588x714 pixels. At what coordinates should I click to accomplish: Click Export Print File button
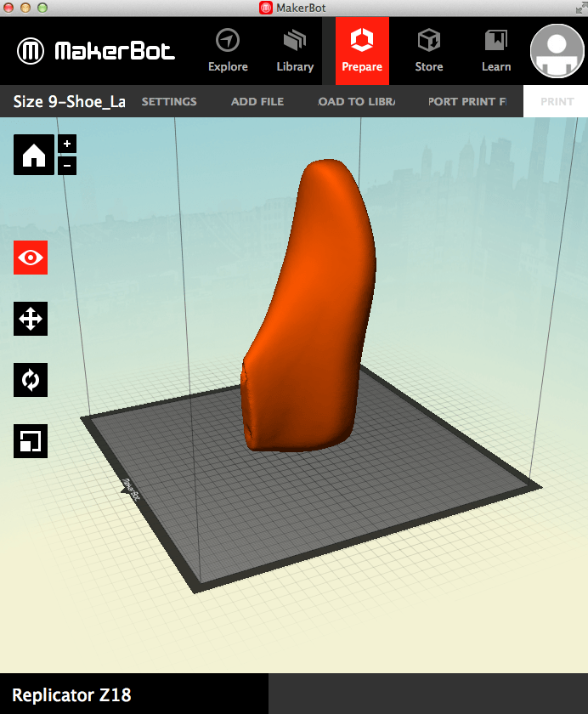tap(466, 102)
